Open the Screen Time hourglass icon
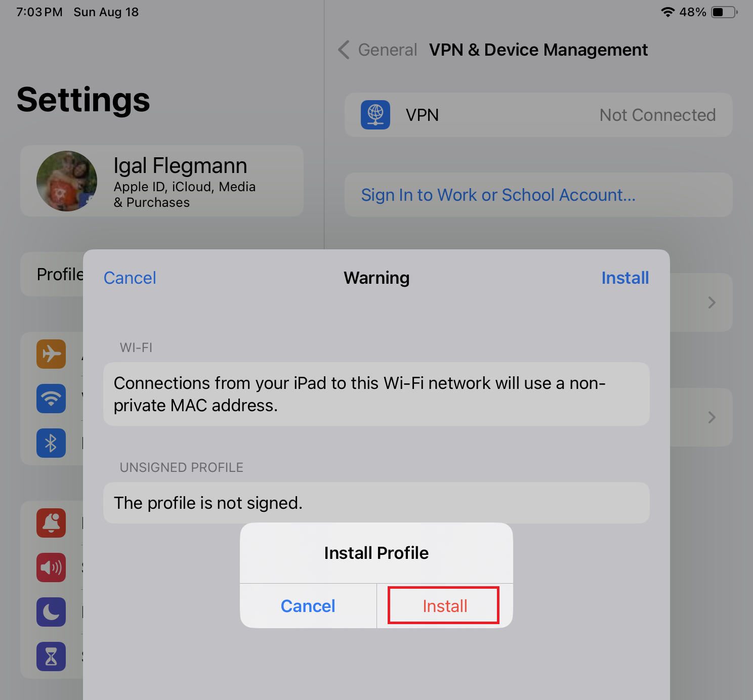Screen dimensions: 753x700 tap(51, 657)
